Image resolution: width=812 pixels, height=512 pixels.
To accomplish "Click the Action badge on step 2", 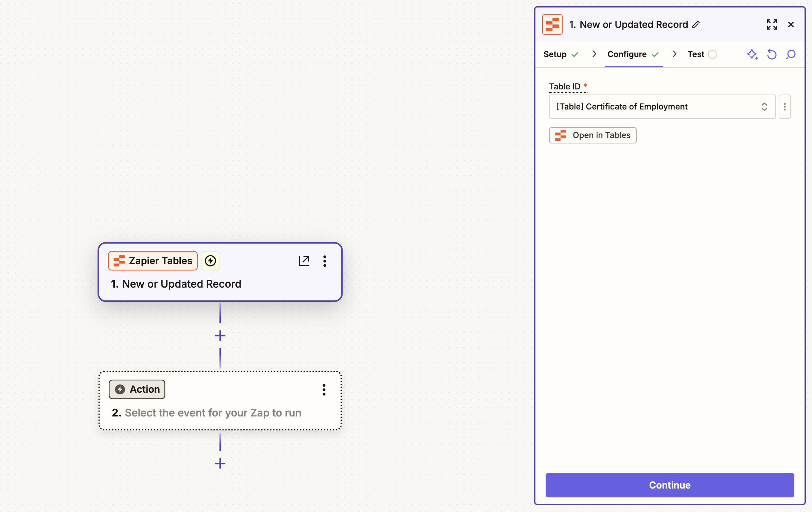I will pyautogui.click(x=137, y=389).
